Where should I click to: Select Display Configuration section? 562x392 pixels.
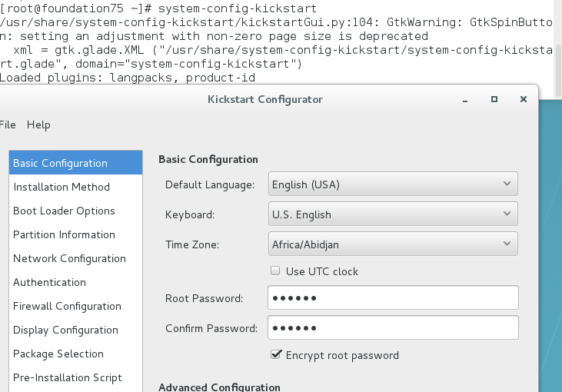coord(75,330)
